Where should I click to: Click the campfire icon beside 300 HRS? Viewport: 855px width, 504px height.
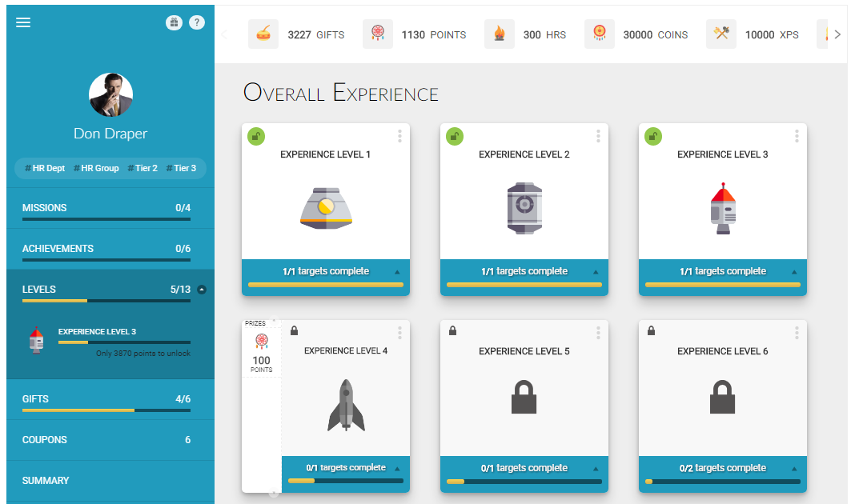click(499, 34)
